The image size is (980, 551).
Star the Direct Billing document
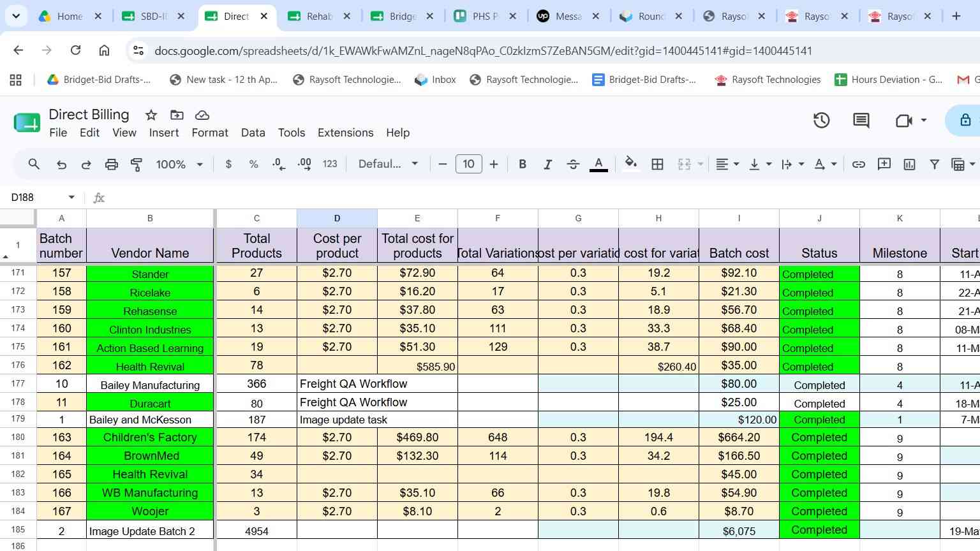coord(151,115)
